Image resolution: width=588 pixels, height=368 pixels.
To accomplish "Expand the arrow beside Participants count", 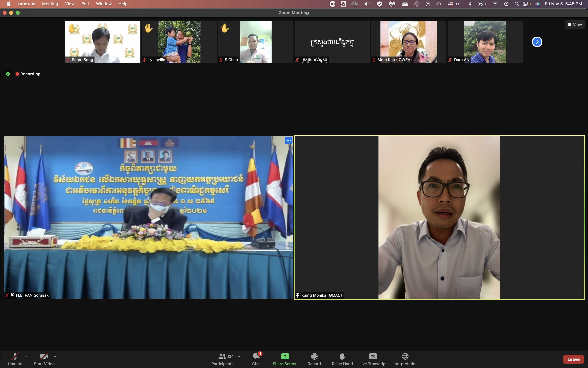I will [239, 356].
